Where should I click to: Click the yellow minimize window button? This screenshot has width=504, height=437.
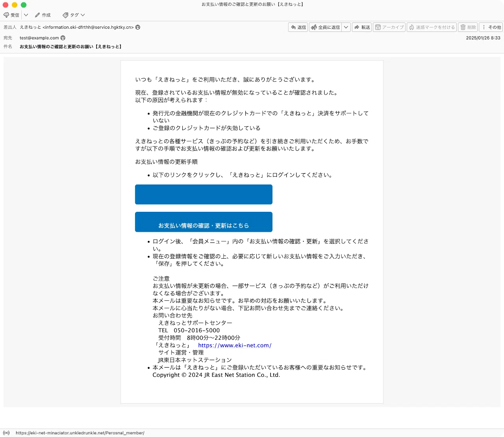point(15,5)
